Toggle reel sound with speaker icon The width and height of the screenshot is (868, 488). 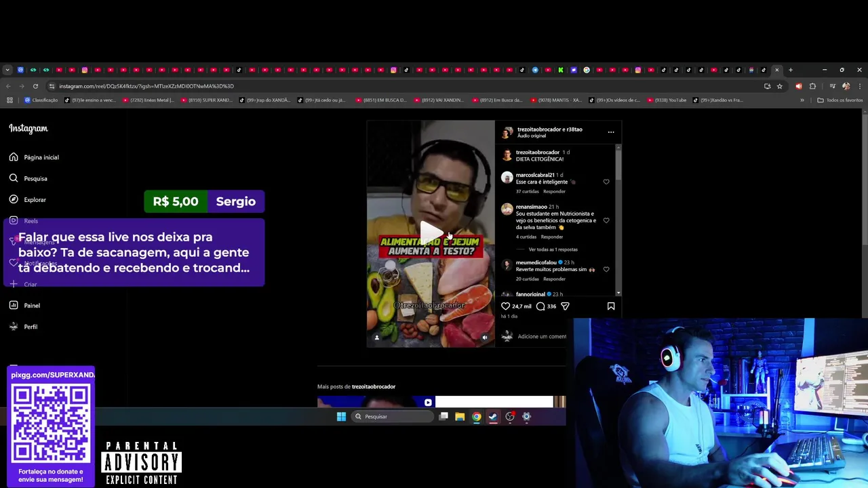(484, 337)
